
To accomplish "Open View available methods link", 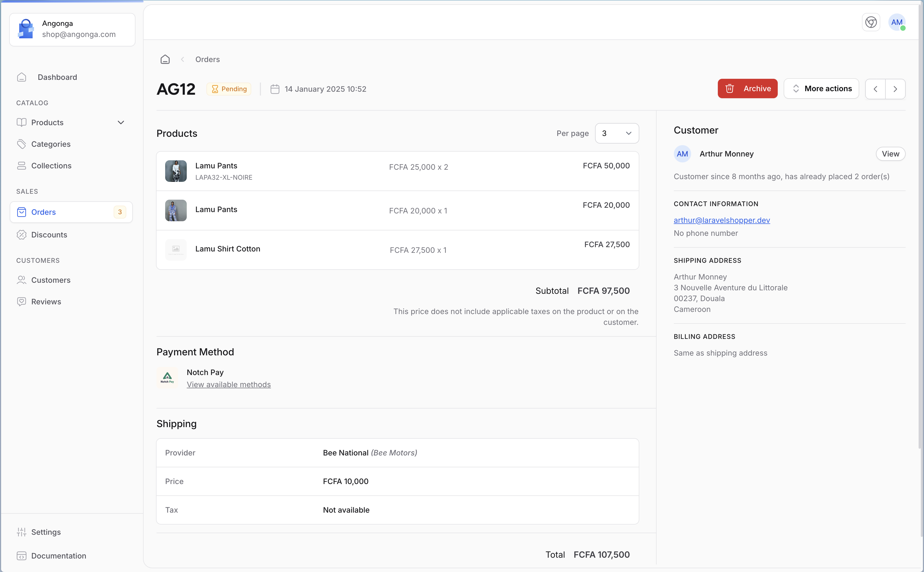I will 229,384.
